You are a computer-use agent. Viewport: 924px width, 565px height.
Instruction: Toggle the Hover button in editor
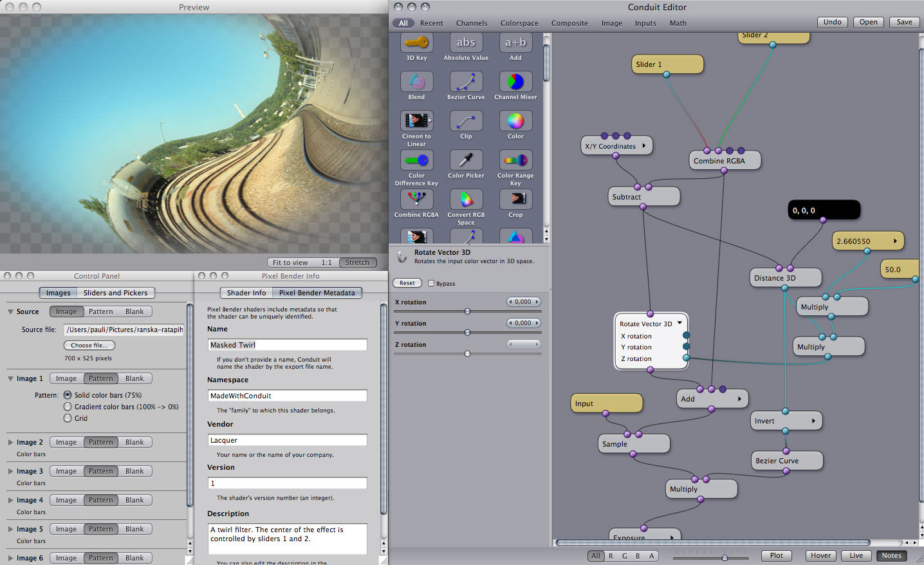click(821, 555)
